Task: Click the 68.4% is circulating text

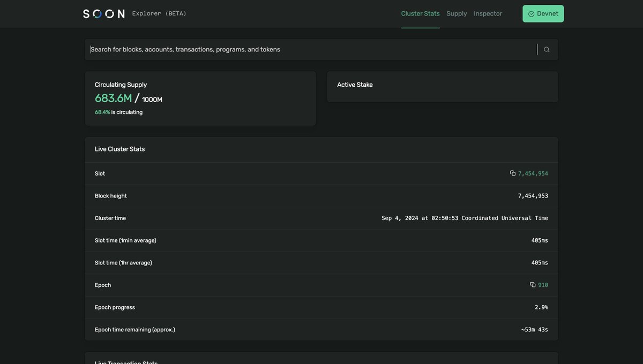Action: tap(118, 111)
